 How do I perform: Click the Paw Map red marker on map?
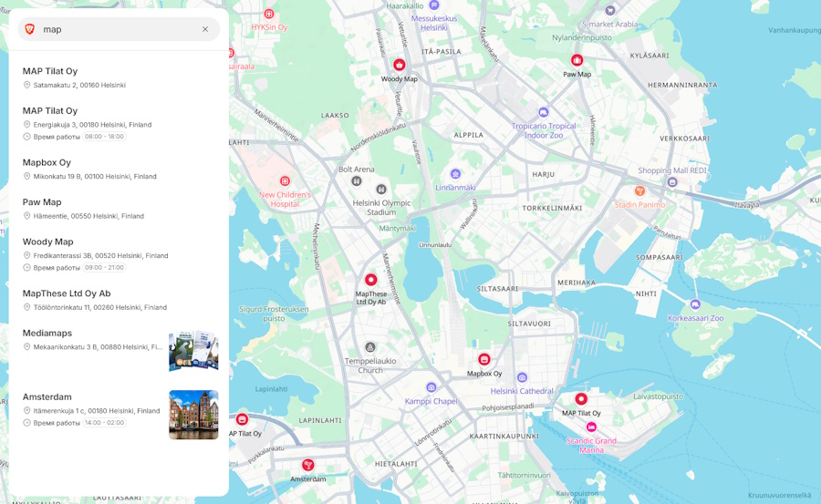click(x=577, y=60)
